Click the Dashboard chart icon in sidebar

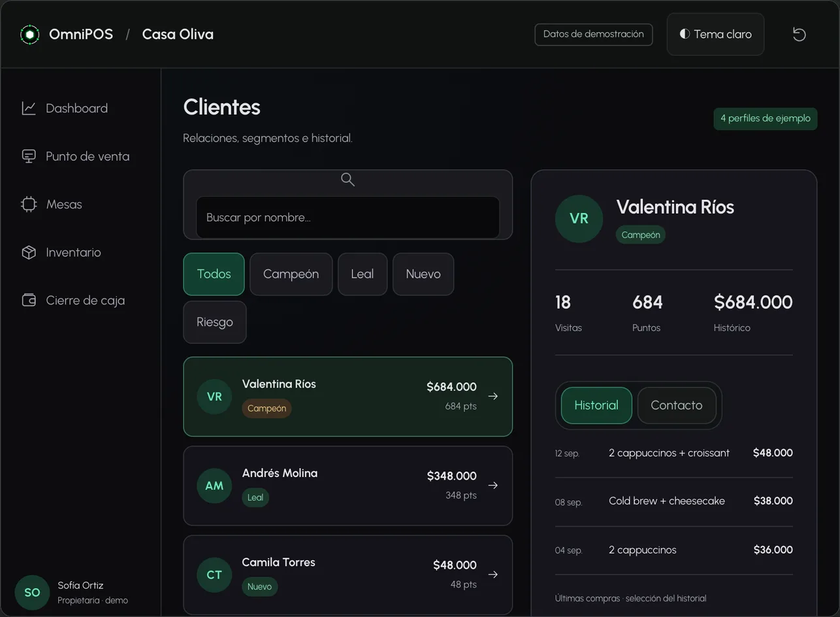click(x=29, y=108)
